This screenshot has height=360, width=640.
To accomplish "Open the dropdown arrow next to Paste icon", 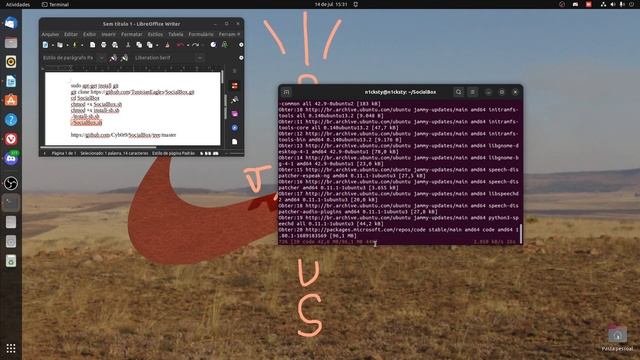I will (157, 45).
